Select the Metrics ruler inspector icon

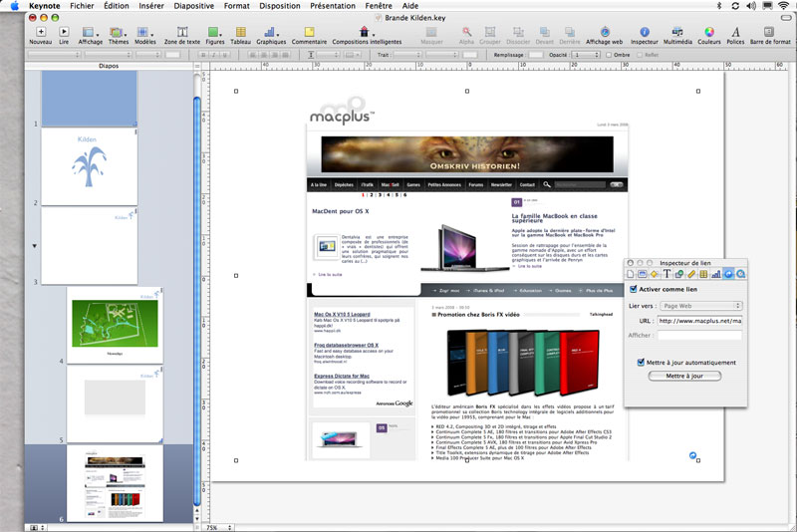pyautogui.click(x=691, y=274)
